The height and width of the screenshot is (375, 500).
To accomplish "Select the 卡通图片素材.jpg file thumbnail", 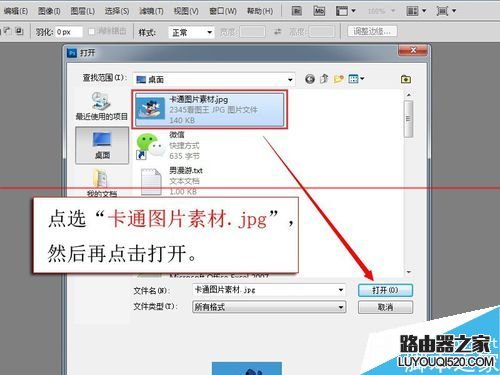I will click(x=151, y=108).
